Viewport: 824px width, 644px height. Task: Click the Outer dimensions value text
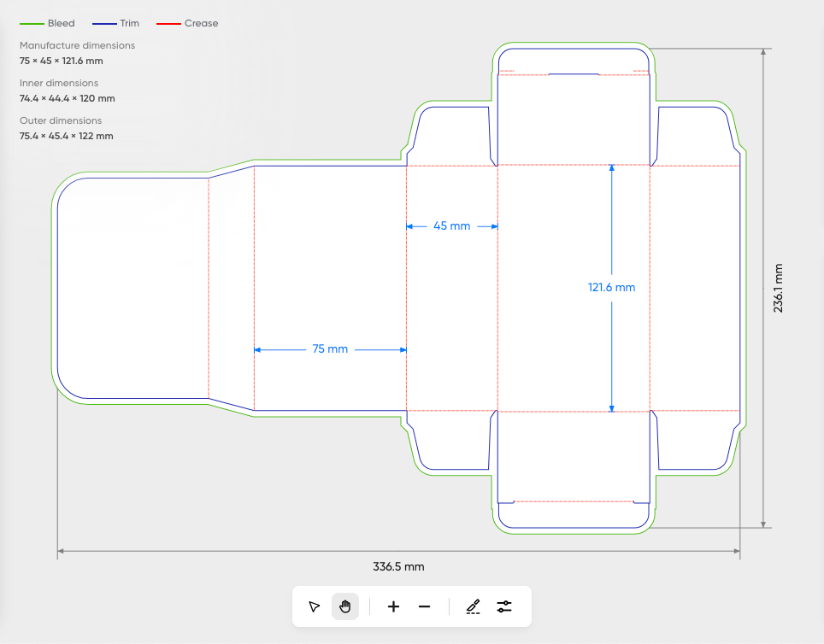click(x=66, y=136)
